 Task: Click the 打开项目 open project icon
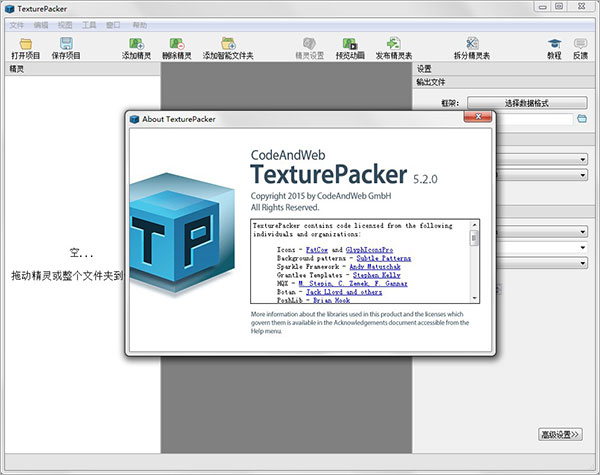coord(26,44)
